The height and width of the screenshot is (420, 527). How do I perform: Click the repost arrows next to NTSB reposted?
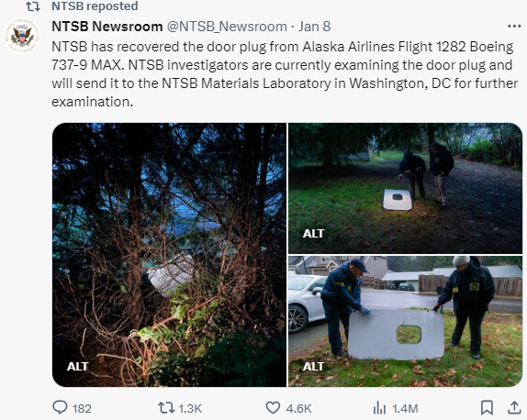pyautogui.click(x=33, y=6)
